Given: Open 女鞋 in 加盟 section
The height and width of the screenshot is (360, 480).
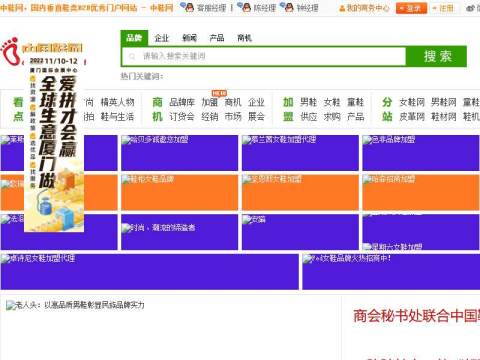Looking at the screenshot, I should 332,102.
